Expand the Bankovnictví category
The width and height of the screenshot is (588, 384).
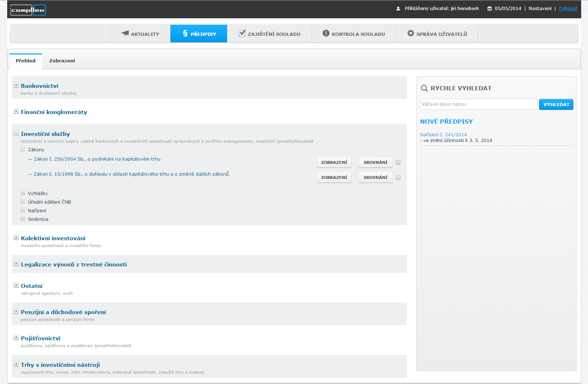click(16, 85)
